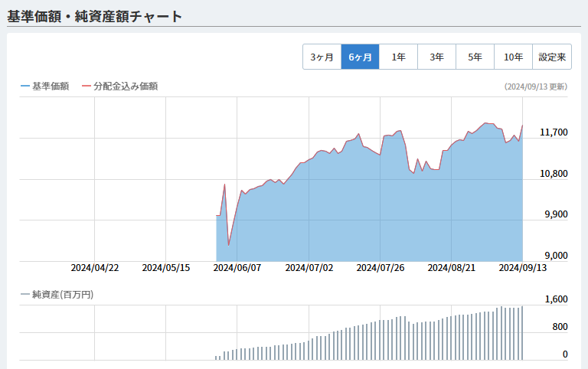Click the 11,700 price axis value
Screen dimensions: 588x369
point(554,132)
